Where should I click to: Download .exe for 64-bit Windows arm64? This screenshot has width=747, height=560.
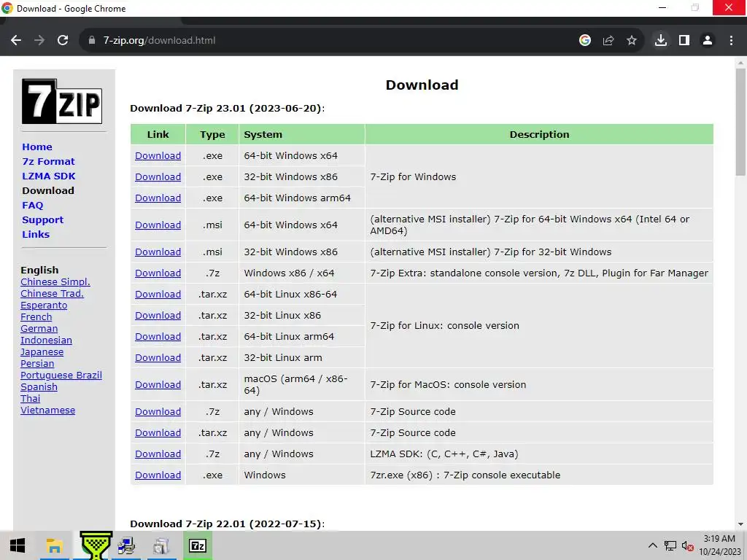point(158,198)
